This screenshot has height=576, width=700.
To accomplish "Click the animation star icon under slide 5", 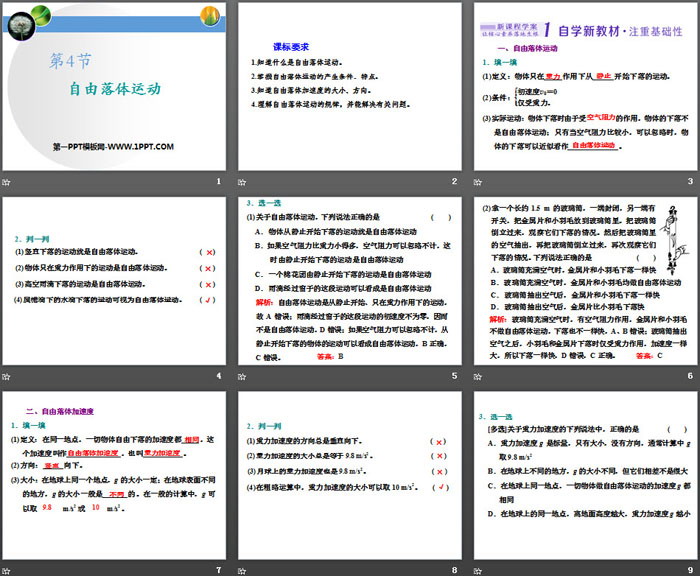I will (243, 376).
